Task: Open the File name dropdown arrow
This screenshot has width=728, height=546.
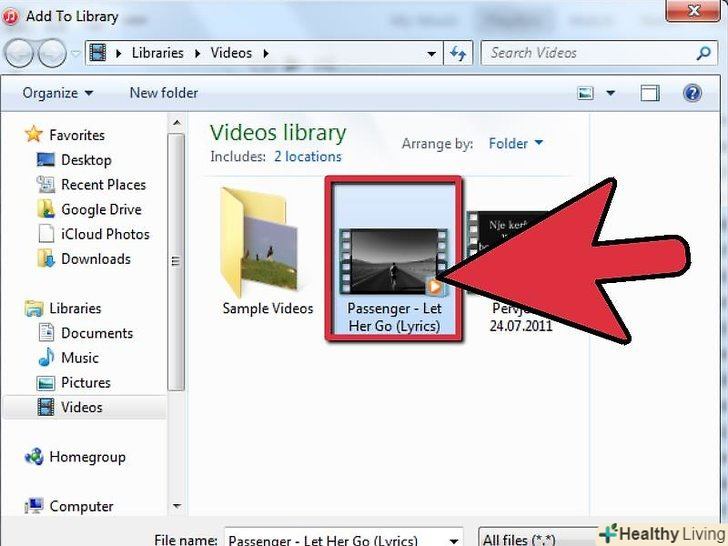Action: click(x=454, y=540)
